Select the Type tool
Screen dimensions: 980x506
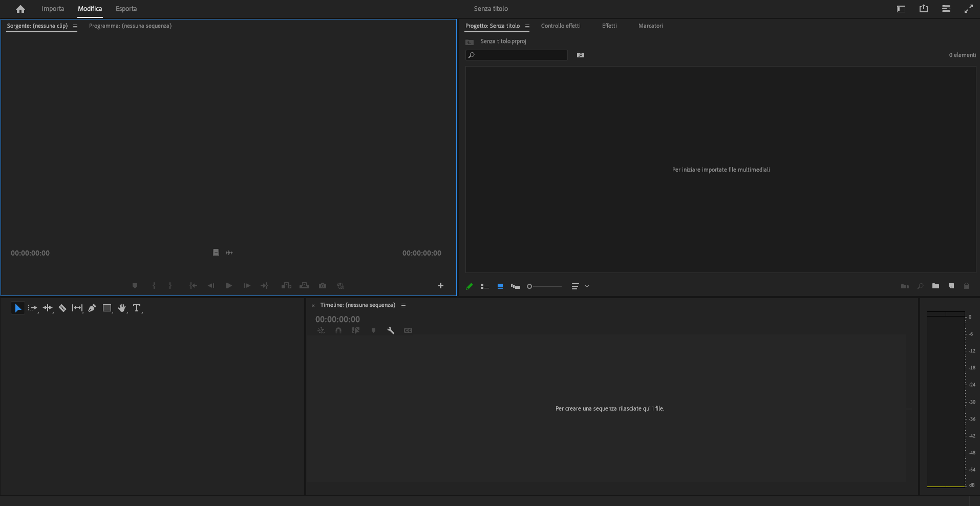tap(137, 308)
